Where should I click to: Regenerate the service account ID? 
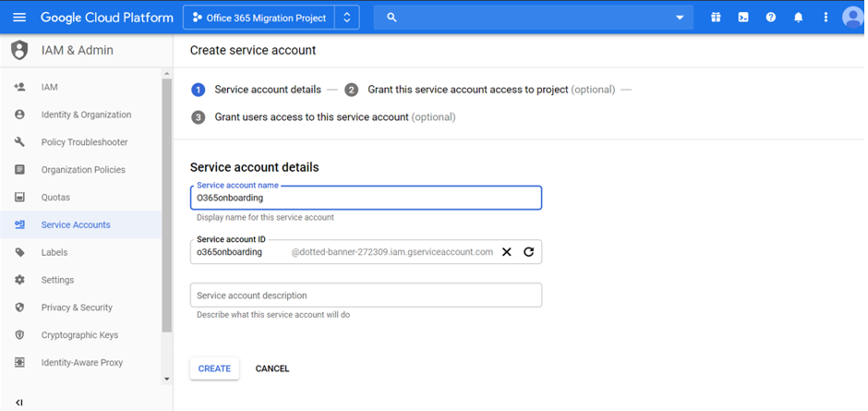pos(529,251)
